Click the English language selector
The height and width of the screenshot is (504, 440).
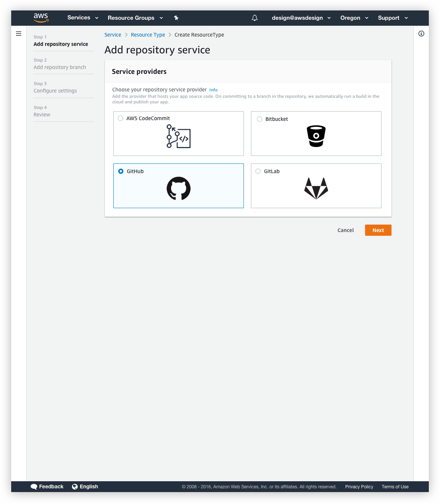89,486
